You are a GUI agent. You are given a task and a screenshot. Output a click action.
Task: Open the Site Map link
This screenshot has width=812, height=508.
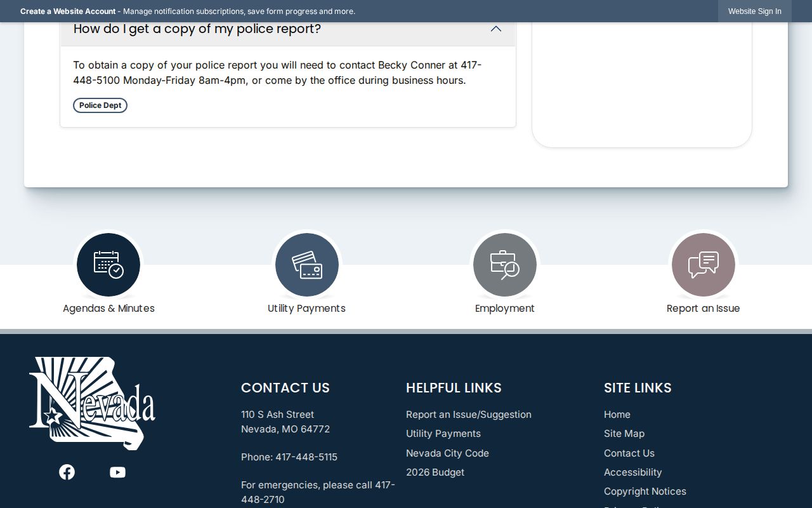click(624, 434)
